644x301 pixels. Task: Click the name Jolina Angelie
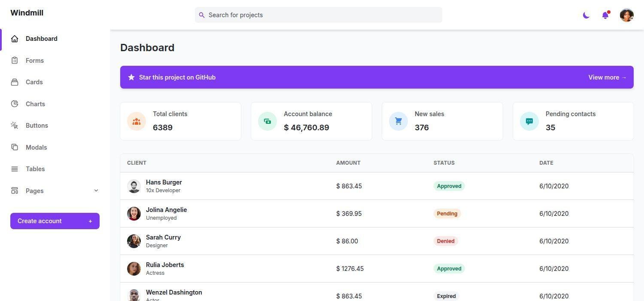pyautogui.click(x=167, y=210)
